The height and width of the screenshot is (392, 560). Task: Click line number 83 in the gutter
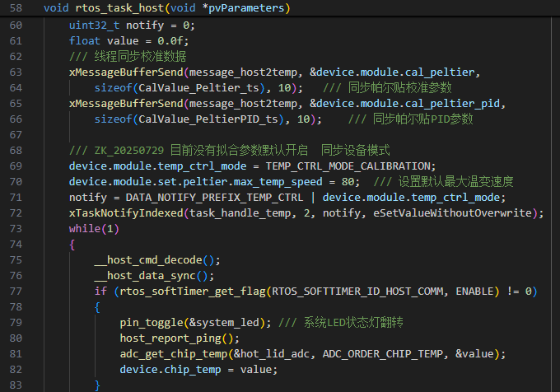click(16, 385)
